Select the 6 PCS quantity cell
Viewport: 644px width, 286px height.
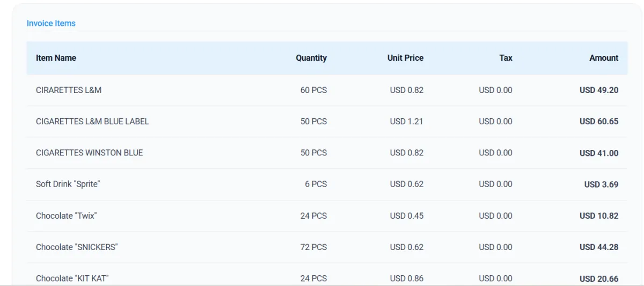(316, 184)
